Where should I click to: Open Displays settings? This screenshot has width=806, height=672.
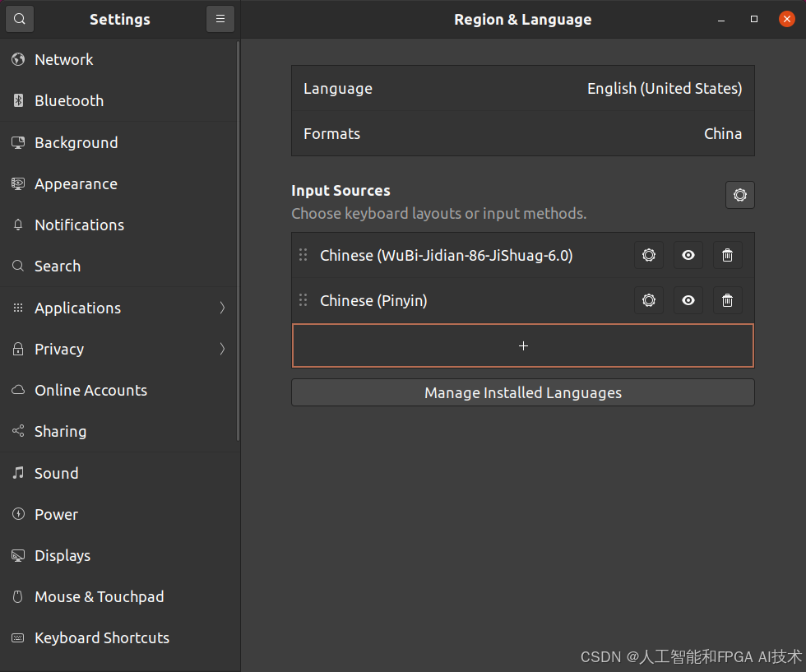pyautogui.click(x=118, y=555)
